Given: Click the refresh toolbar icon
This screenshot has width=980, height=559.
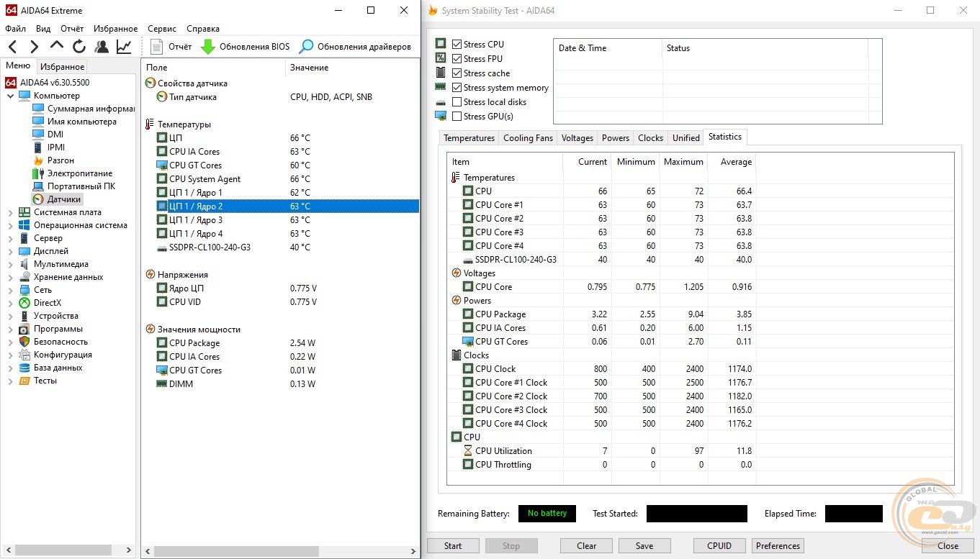Looking at the screenshot, I should tap(79, 47).
